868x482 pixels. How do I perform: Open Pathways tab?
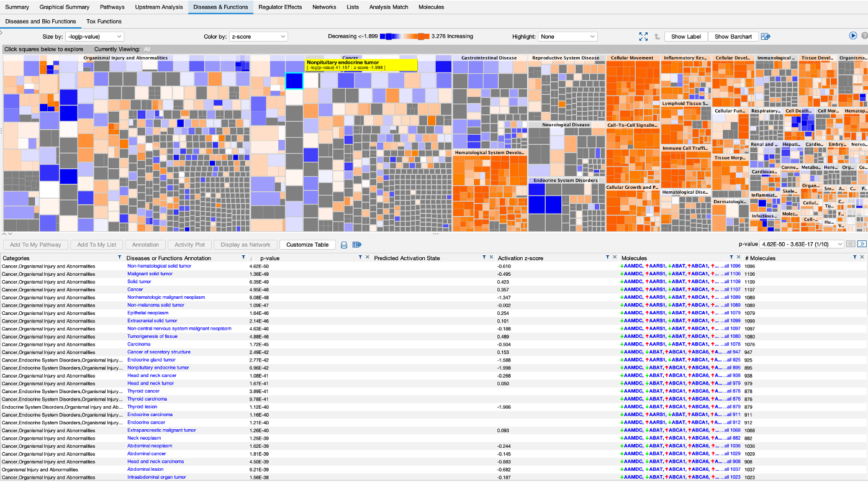112,7
